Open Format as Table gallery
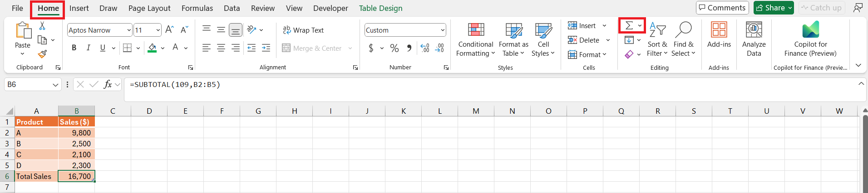 pyautogui.click(x=513, y=39)
